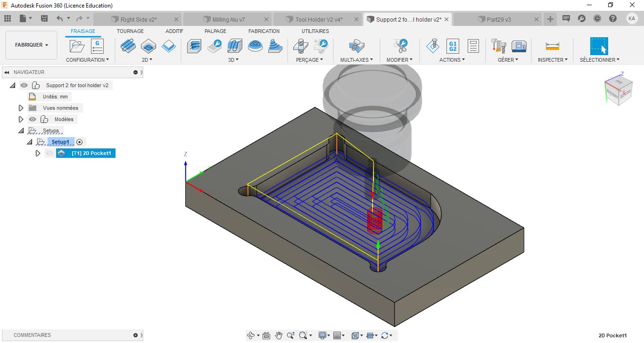Open the INSPECTER dropdown

click(x=553, y=60)
